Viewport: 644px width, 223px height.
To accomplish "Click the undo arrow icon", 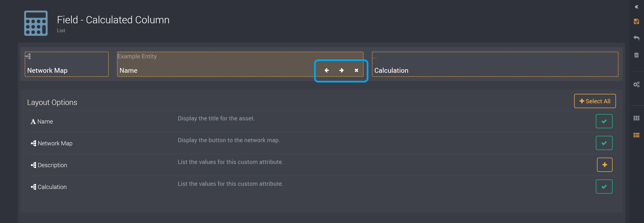I will coord(636,38).
